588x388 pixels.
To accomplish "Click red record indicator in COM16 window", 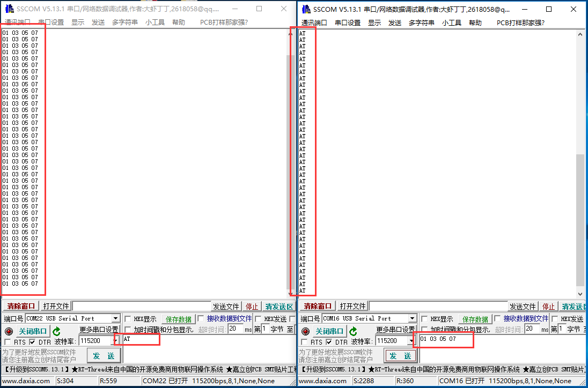I will pos(306,331).
